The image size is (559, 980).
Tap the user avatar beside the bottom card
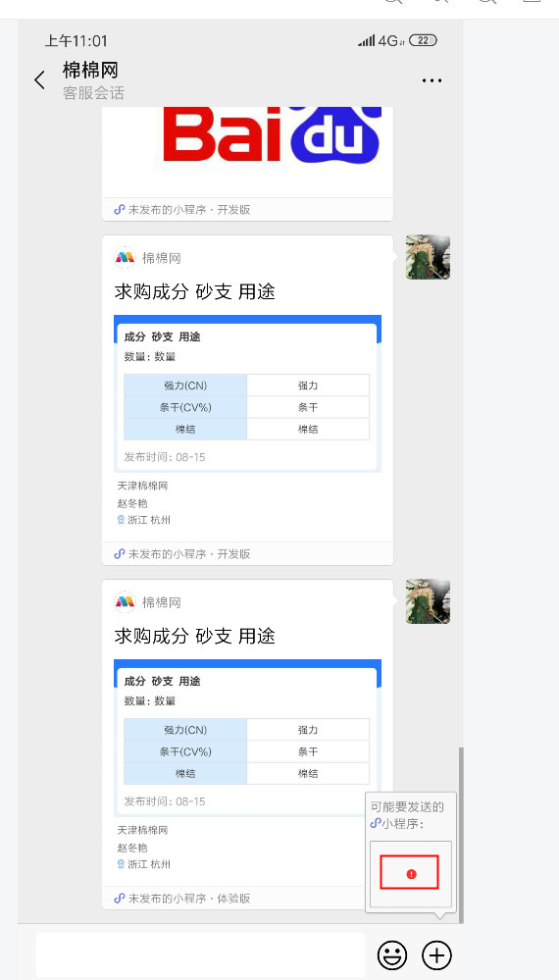click(428, 601)
